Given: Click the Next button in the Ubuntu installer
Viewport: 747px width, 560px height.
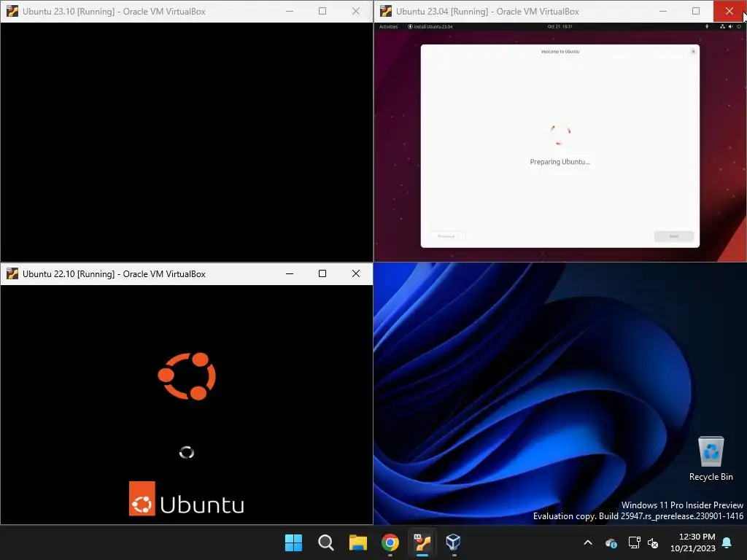Looking at the screenshot, I should click(674, 236).
